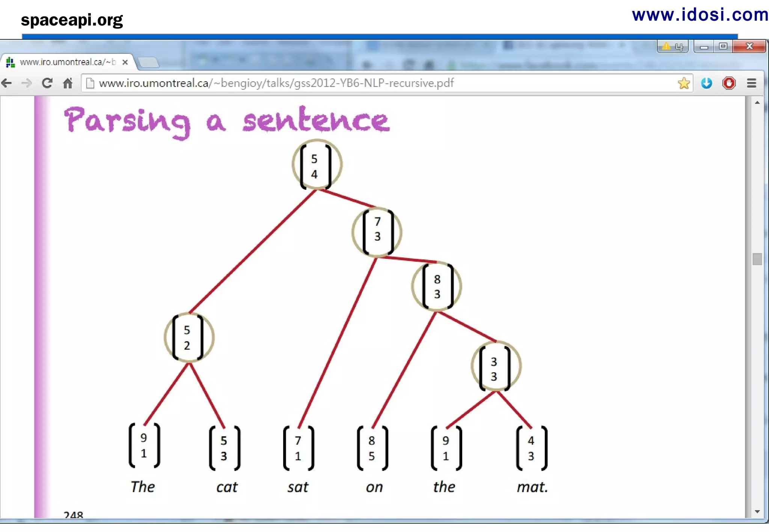Screen dimensions: 769x532
Task: Close the www.iro.umontreal.ca tab
Action: pyautogui.click(x=125, y=62)
